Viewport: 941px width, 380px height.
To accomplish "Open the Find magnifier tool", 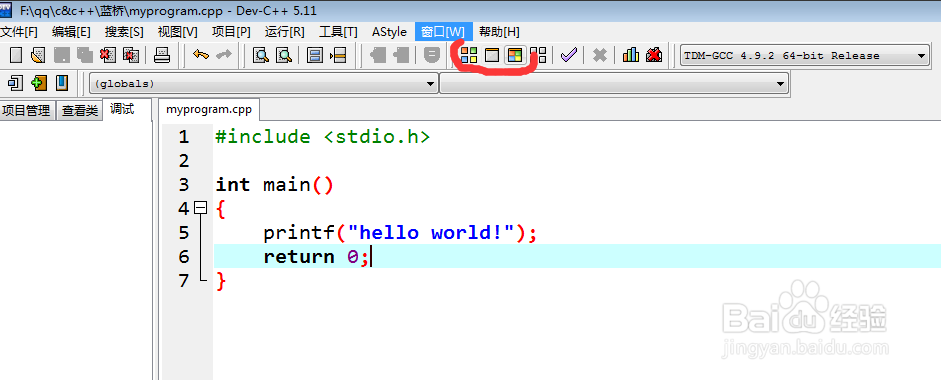I will [261, 56].
